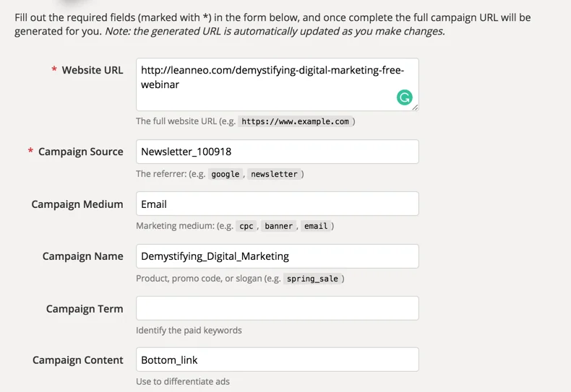This screenshot has height=392, width=571.
Task: Select the Campaign Name input field
Action: (277, 256)
